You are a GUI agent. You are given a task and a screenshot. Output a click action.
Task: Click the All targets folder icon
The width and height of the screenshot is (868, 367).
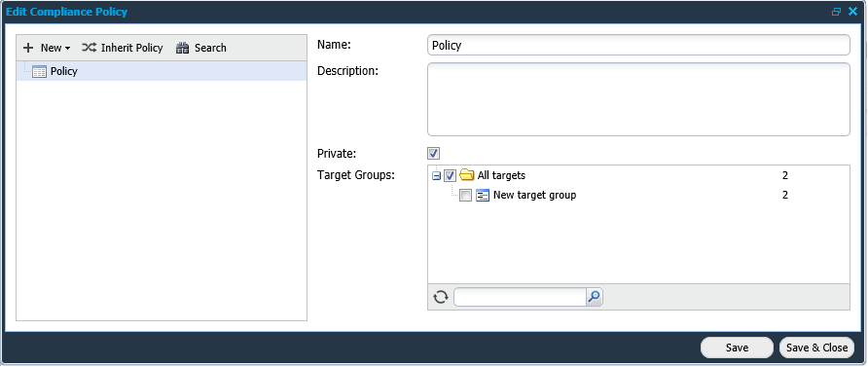[467, 175]
